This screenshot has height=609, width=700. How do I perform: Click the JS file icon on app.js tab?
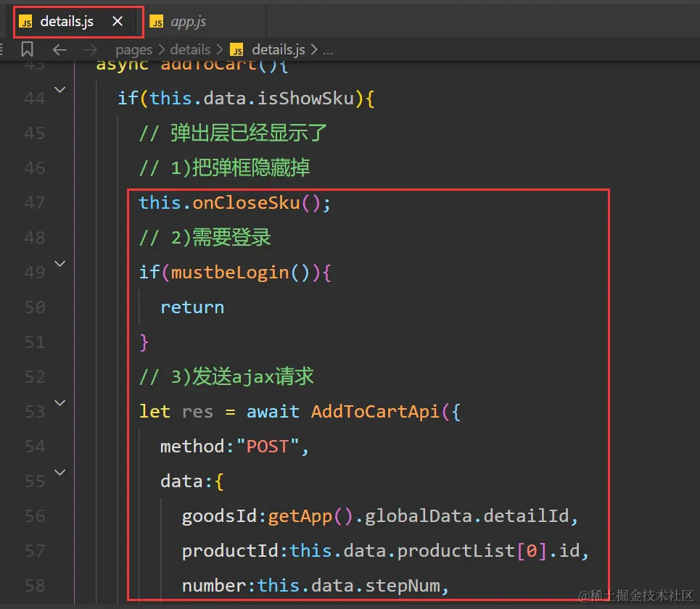[156, 22]
